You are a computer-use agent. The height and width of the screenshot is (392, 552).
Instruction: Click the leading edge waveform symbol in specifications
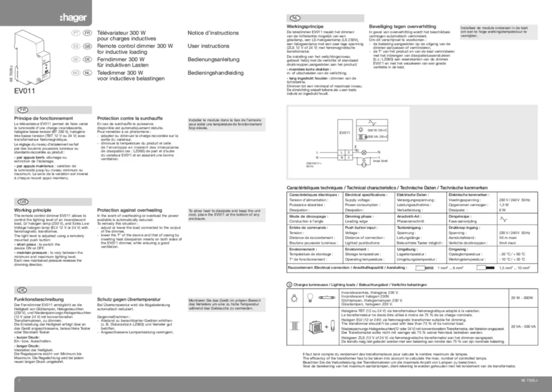504,219
